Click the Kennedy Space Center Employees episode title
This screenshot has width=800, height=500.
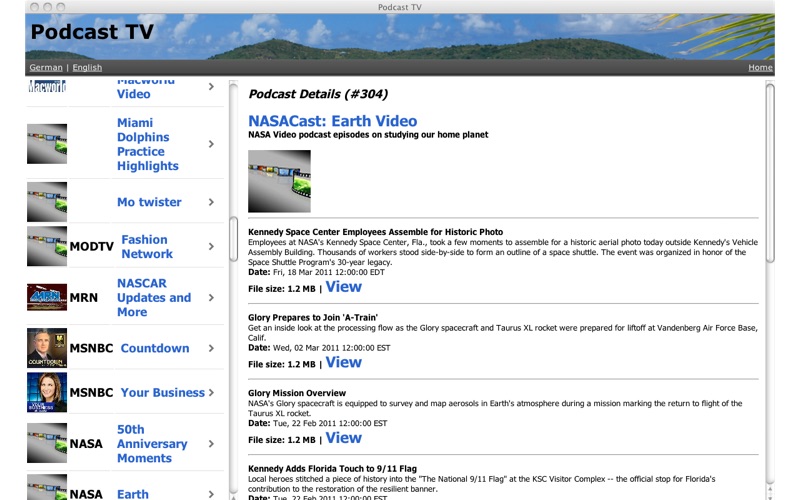click(x=376, y=232)
